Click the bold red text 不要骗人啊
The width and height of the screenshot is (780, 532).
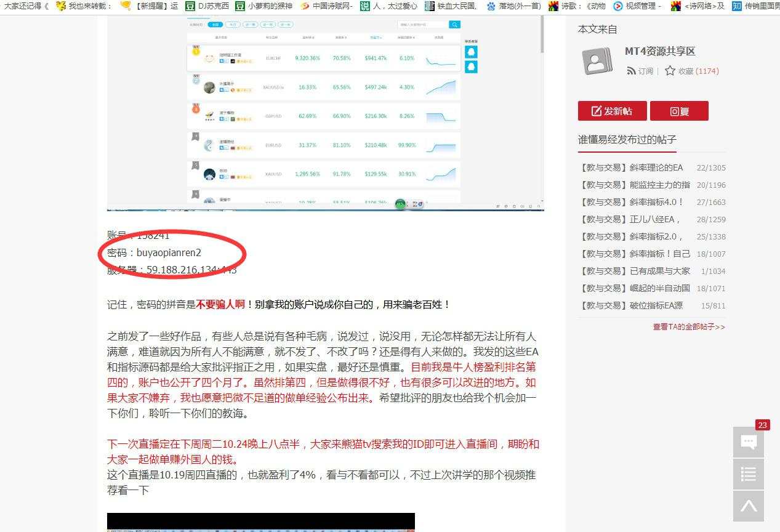pyautogui.click(x=220, y=304)
